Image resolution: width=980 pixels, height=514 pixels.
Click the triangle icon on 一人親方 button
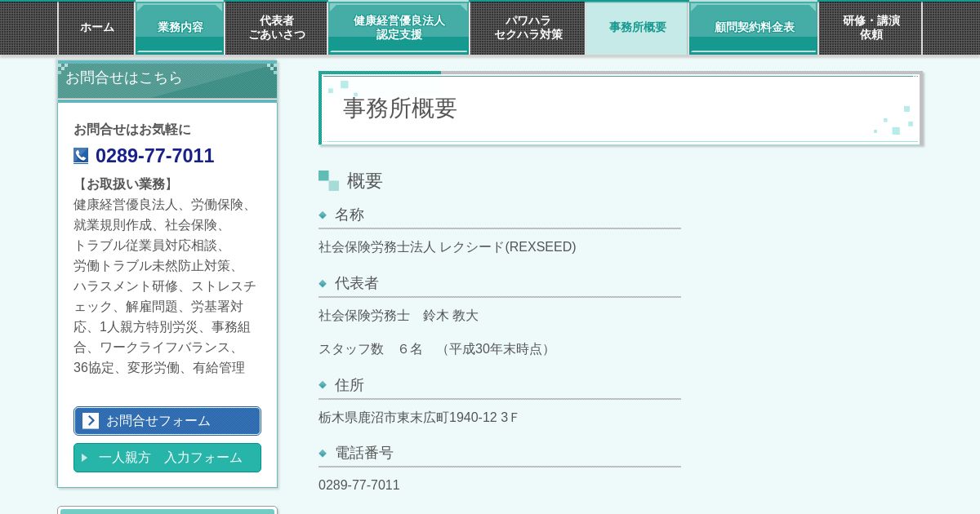tap(84, 458)
